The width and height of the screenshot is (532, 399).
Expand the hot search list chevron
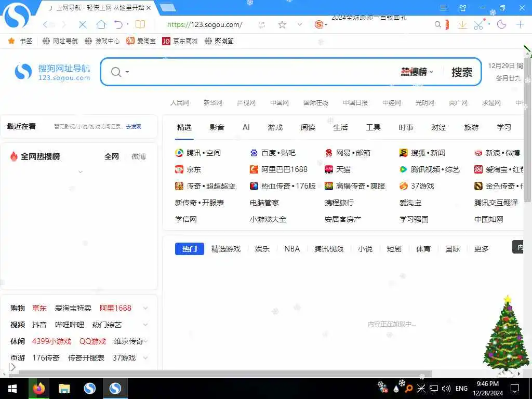pos(81,171)
